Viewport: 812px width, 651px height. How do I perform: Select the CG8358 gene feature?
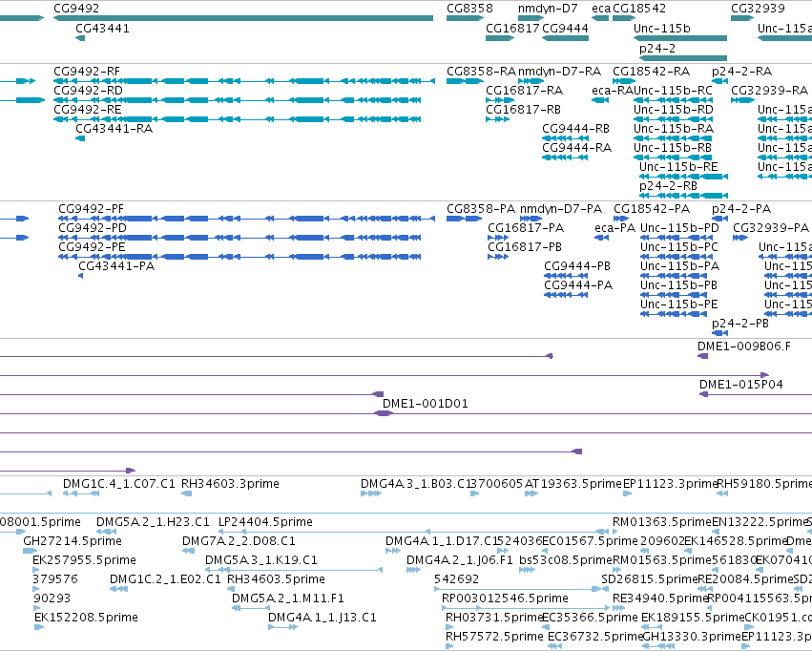[465, 18]
